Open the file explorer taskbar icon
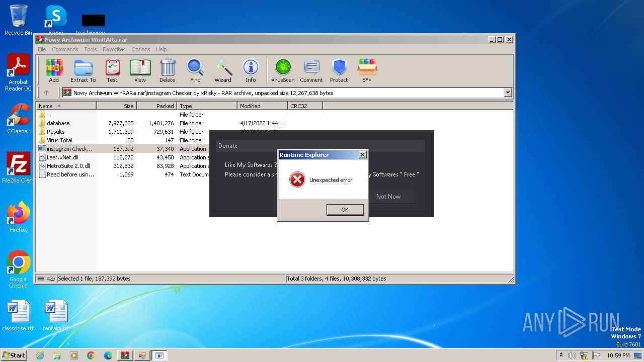Screen dimensions: 644x362 coord(57,355)
